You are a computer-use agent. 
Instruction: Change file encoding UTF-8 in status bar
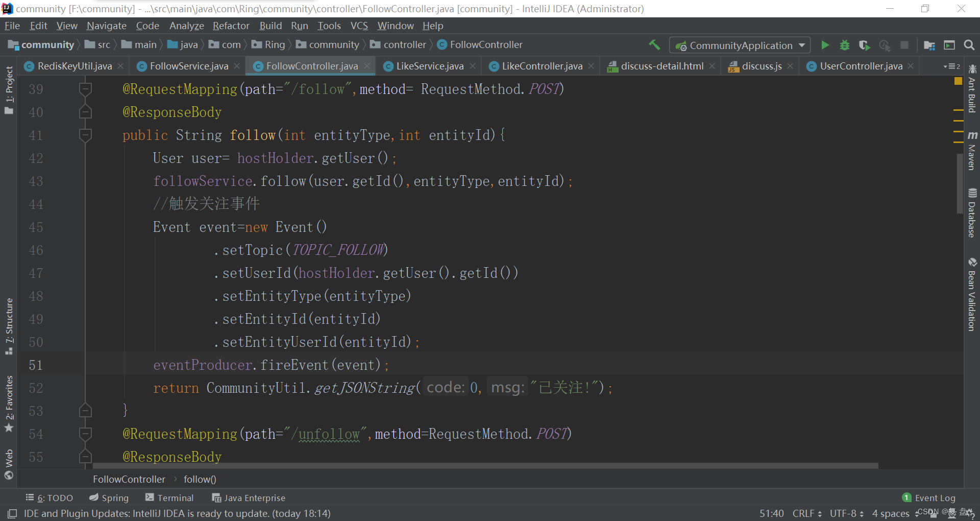click(847, 513)
